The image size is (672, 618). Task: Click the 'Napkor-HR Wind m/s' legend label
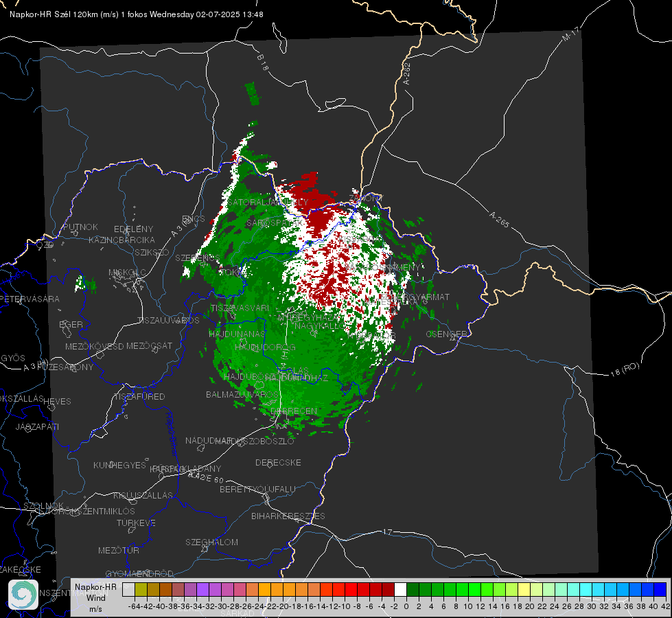(95, 597)
